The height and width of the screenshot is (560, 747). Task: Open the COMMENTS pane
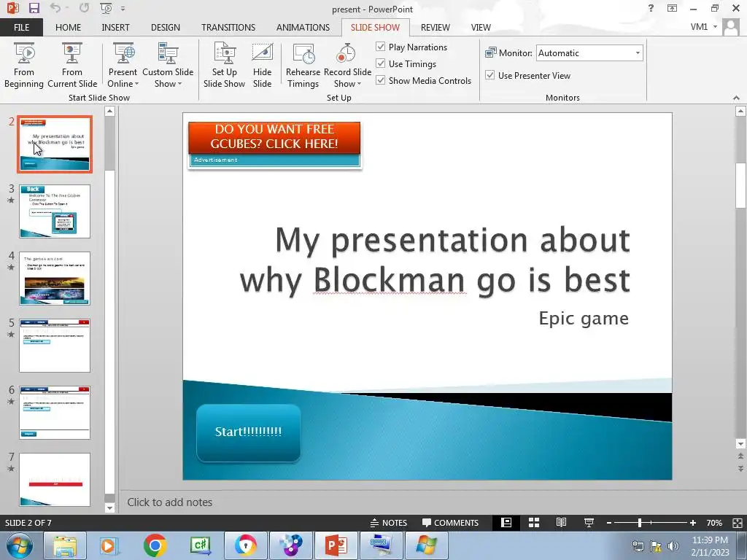click(450, 522)
